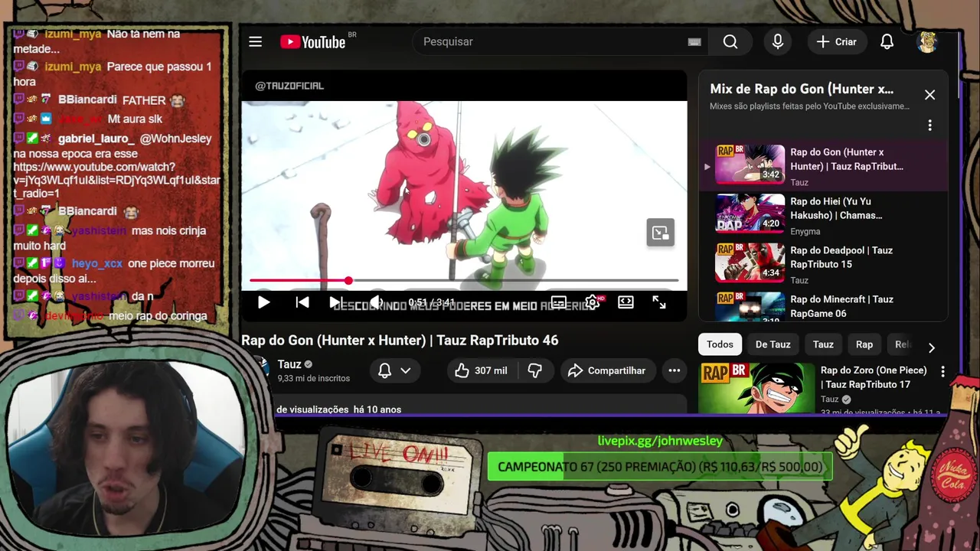Open options for Rap do Zoro video
Viewport: 980px width, 551px height.
[942, 371]
